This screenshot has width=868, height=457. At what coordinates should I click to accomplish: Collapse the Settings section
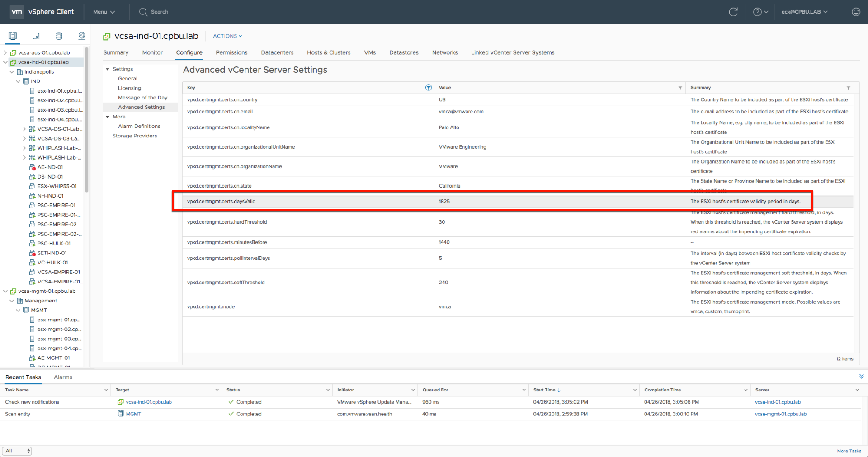[x=108, y=69]
